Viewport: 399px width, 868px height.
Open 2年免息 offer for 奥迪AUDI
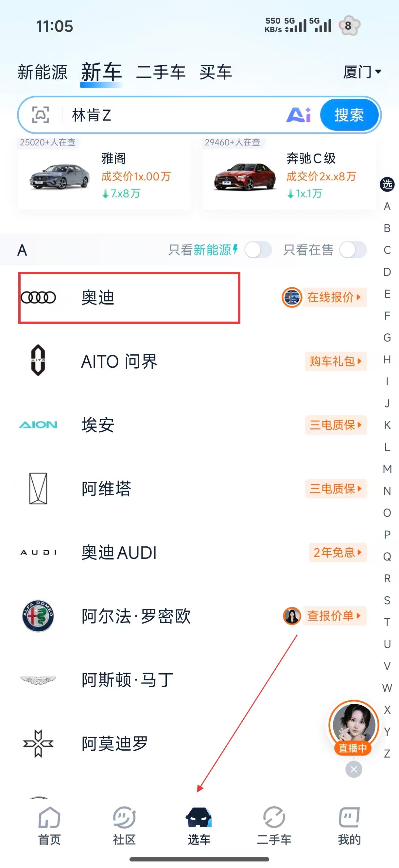pyautogui.click(x=337, y=552)
